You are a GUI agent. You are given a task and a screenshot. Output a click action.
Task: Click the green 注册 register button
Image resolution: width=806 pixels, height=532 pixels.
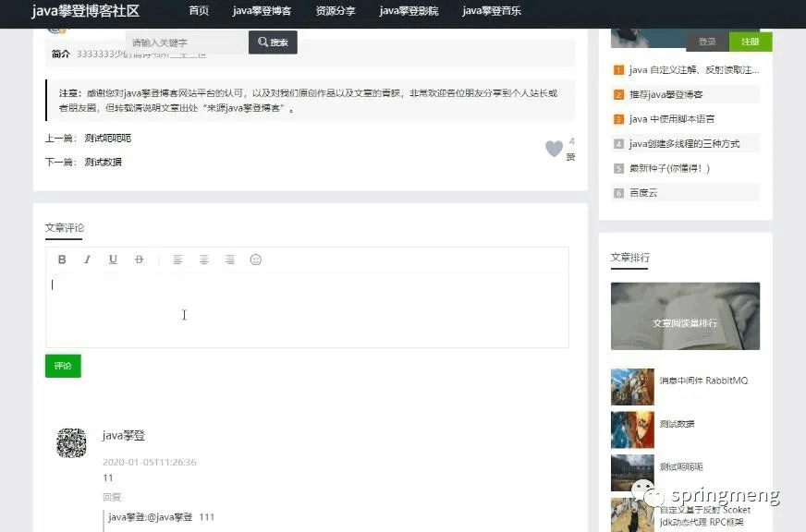click(x=751, y=42)
